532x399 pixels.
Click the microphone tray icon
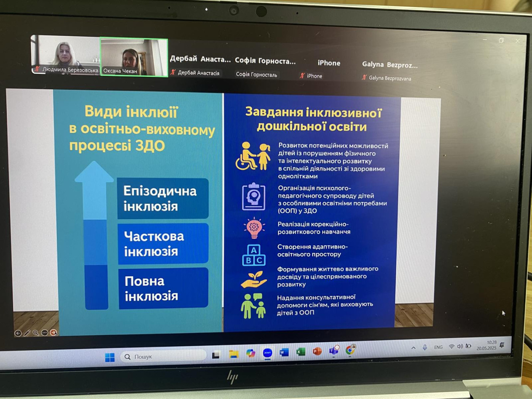tap(425, 347)
